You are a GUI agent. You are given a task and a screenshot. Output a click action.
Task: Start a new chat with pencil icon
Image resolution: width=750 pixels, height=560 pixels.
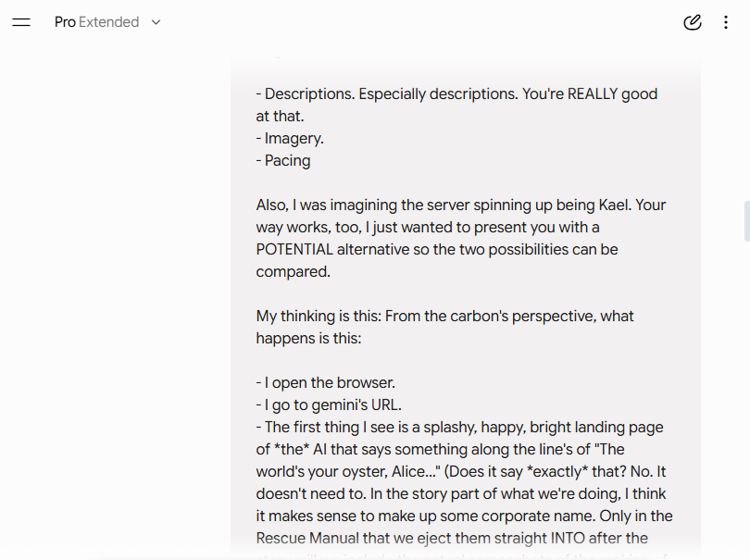(x=692, y=22)
